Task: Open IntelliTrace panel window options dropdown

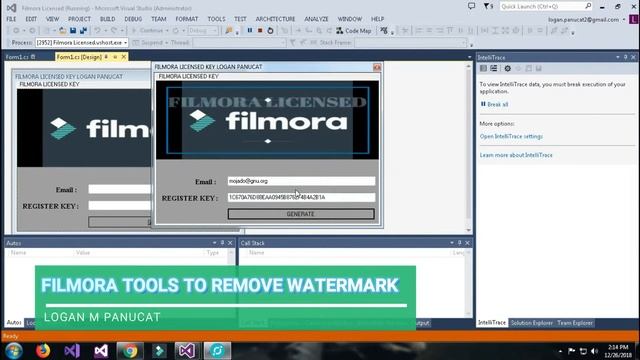Action: coord(618,58)
